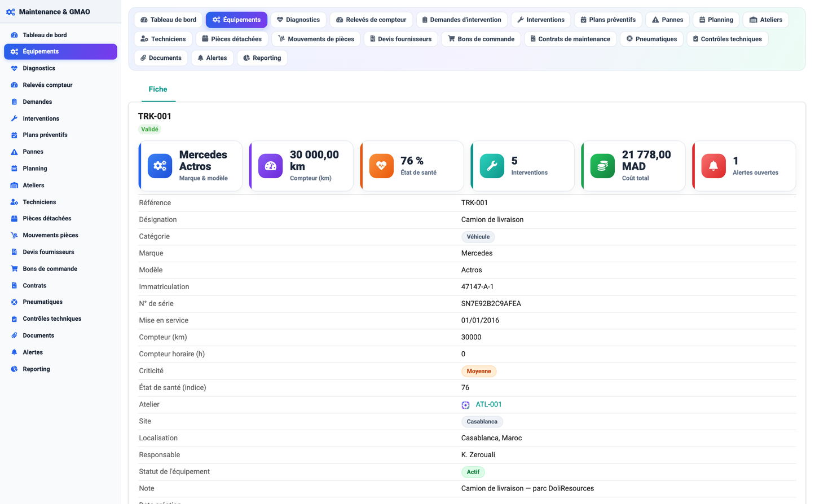
Task: Select the Fiche tab
Action: 158,89
